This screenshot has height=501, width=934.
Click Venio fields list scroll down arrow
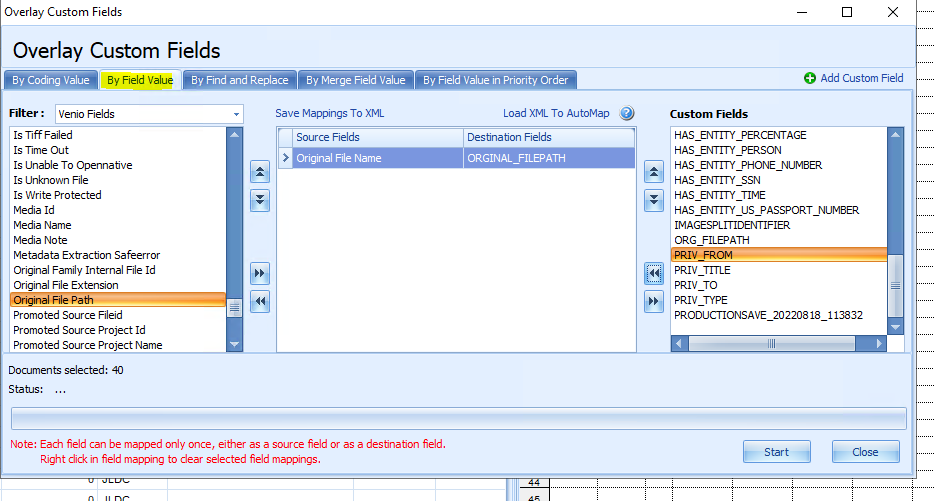tap(235, 344)
